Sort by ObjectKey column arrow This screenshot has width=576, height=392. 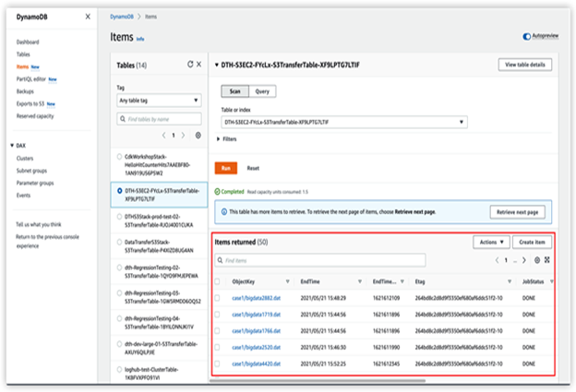pyautogui.click(x=288, y=281)
